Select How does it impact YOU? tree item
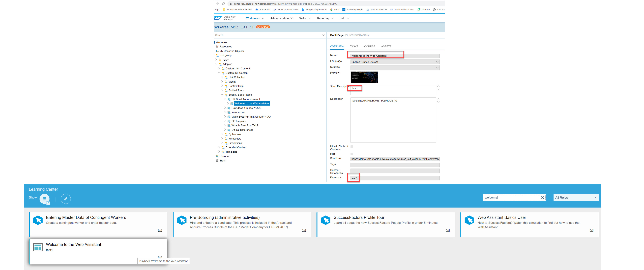 246,108
